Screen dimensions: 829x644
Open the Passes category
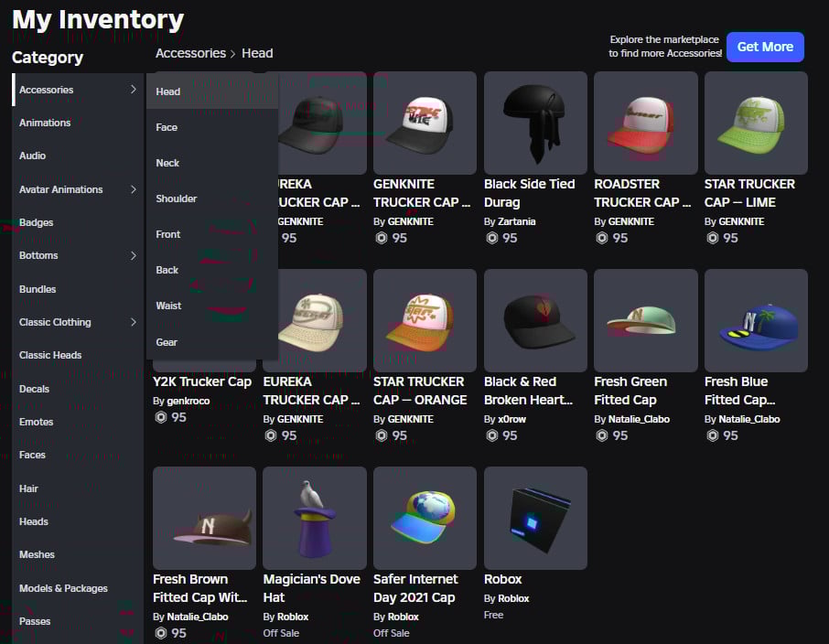77,621
